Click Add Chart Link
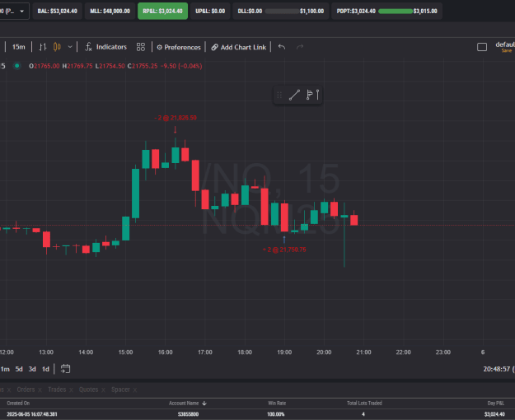 tap(238, 47)
